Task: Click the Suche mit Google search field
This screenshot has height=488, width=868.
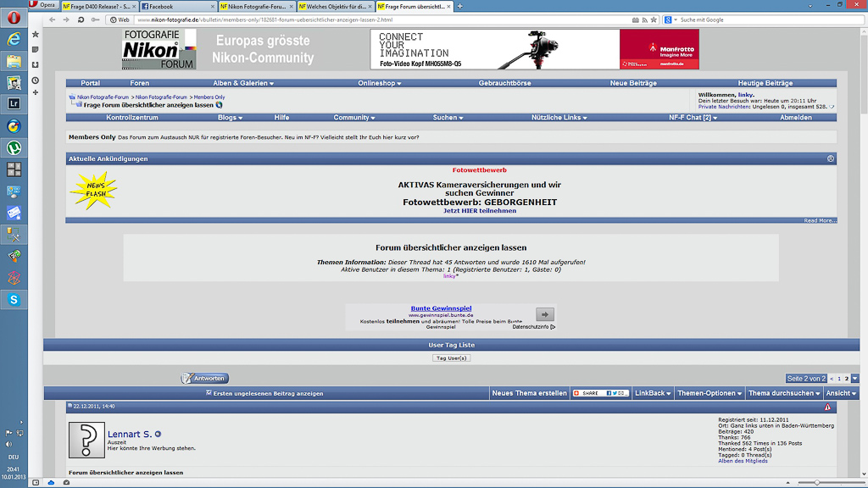Action: pos(770,20)
